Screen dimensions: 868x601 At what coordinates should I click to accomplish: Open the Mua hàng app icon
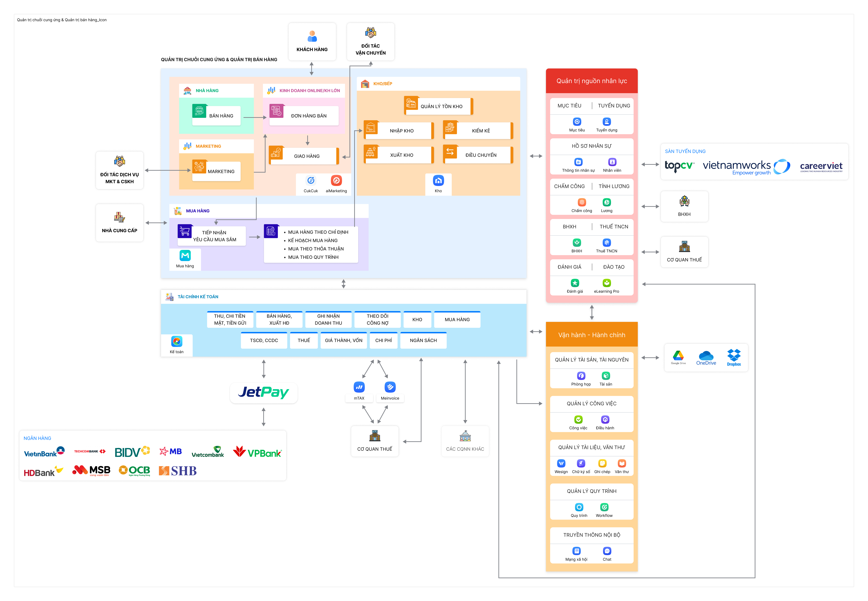coord(185,256)
